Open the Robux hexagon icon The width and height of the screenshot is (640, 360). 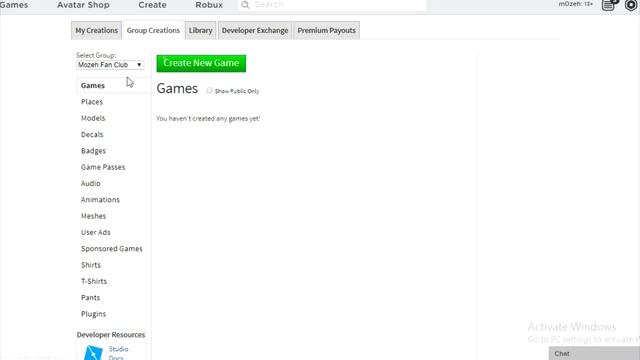tap(631, 5)
